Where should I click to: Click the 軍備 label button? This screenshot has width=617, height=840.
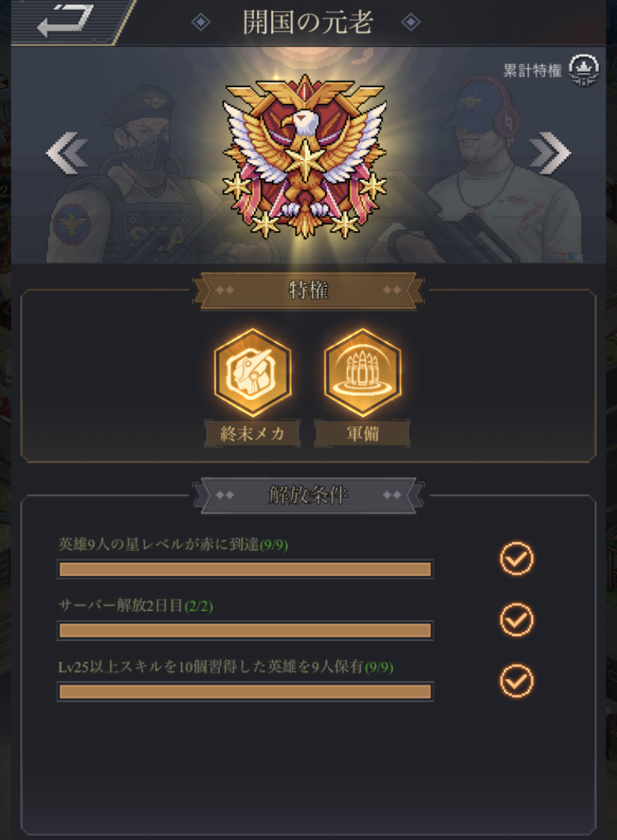[363, 433]
